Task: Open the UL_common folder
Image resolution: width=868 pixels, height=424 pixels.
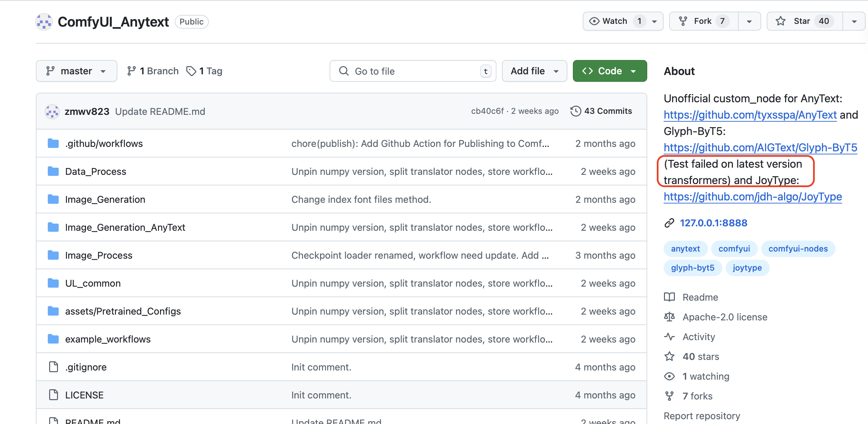Action: (93, 283)
